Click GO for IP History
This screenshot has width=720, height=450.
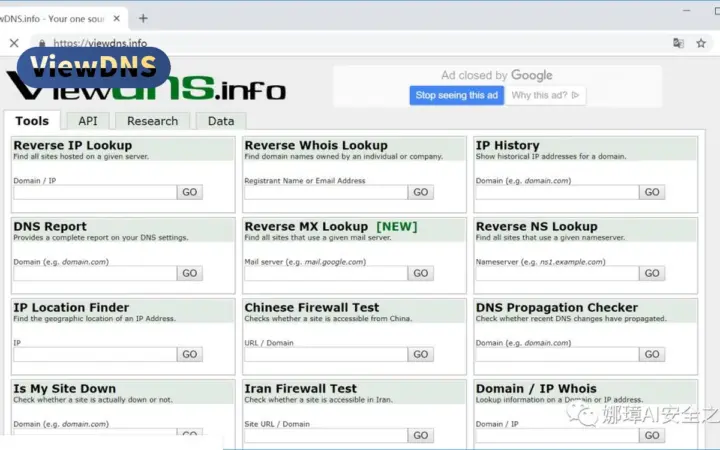pos(652,192)
